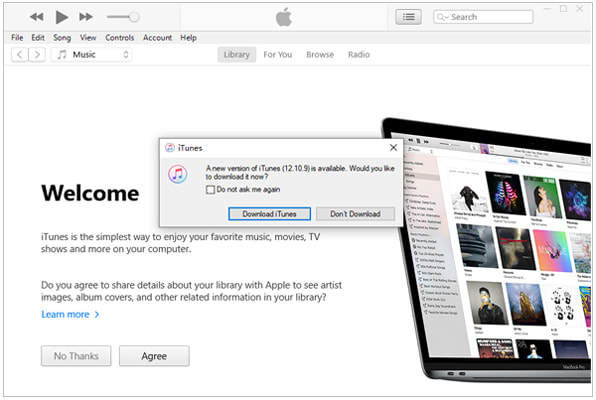596x400 pixels.
Task: Maximize the iTunes window
Action: 563,9
